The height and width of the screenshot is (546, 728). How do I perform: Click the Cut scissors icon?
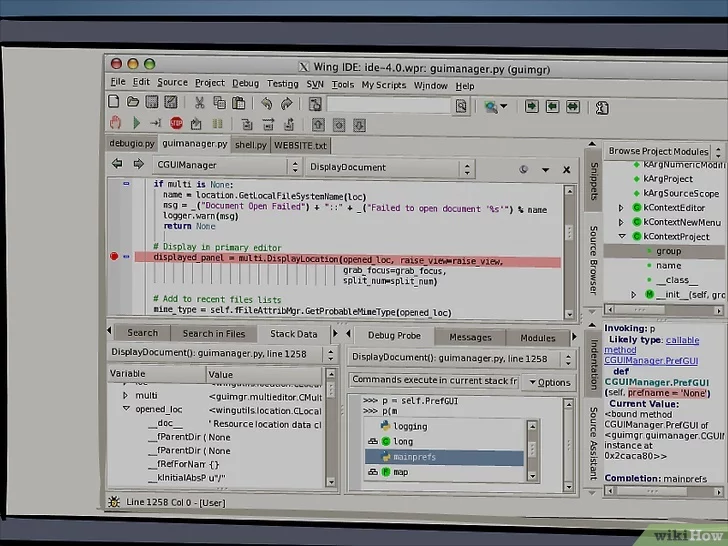200,103
